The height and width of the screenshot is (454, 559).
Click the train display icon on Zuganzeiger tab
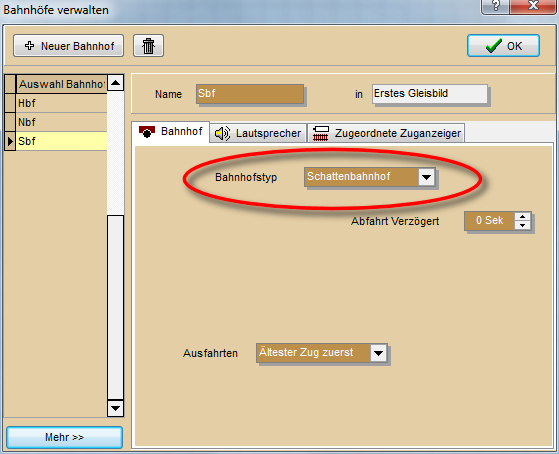point(320,133)
